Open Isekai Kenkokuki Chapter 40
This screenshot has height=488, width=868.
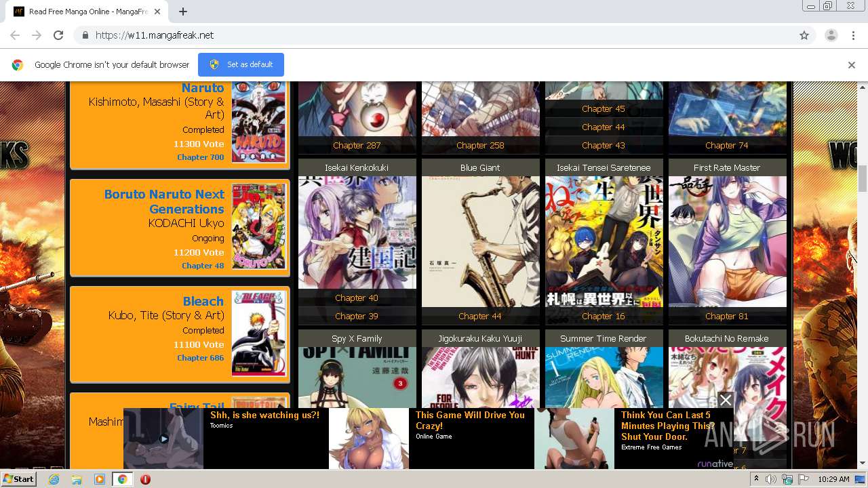[357, 298]
